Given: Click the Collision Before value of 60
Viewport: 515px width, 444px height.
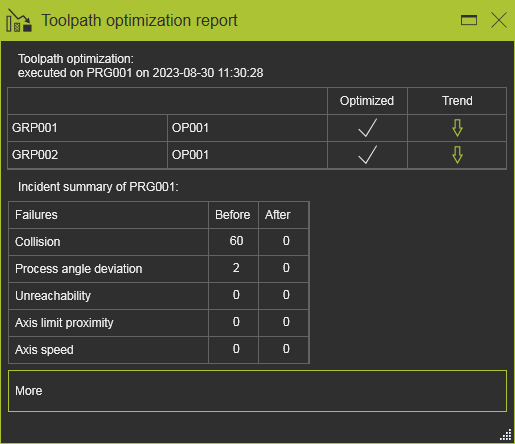Looking at the screenshot, I should pyautogui.click(x=236, y=241).
